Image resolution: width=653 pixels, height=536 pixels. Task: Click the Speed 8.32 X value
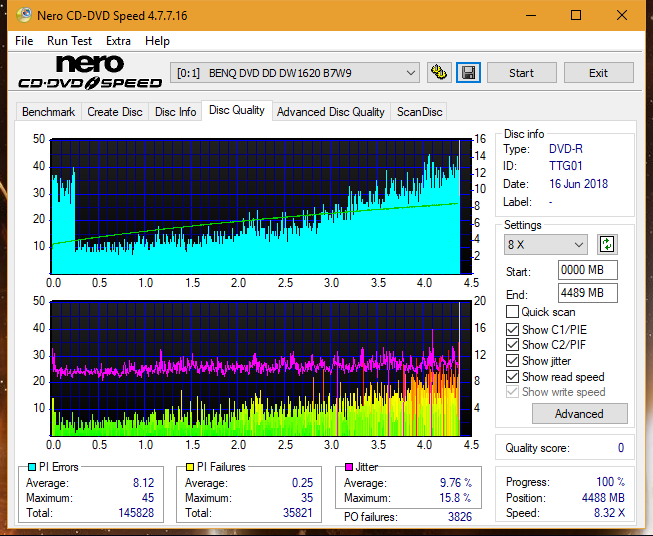point(609,513)
